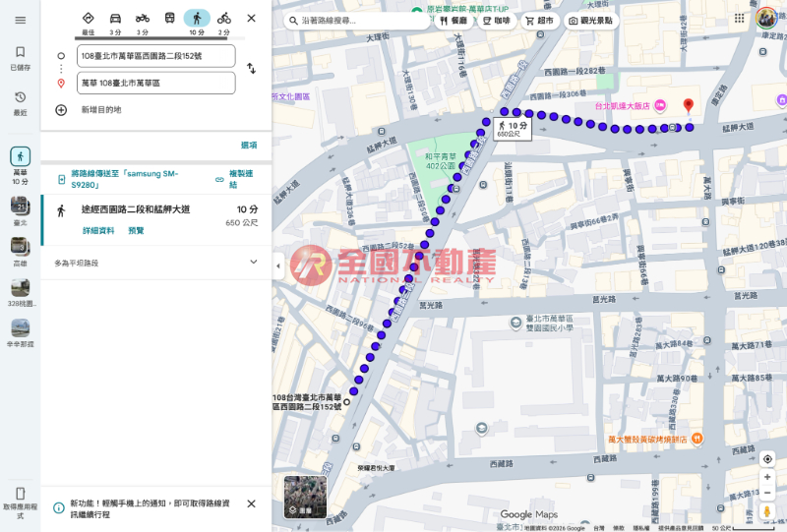The height and width of the screenshot is (532, 787).
Task: Open the hamburger main menu
Action: pos(20,20)
